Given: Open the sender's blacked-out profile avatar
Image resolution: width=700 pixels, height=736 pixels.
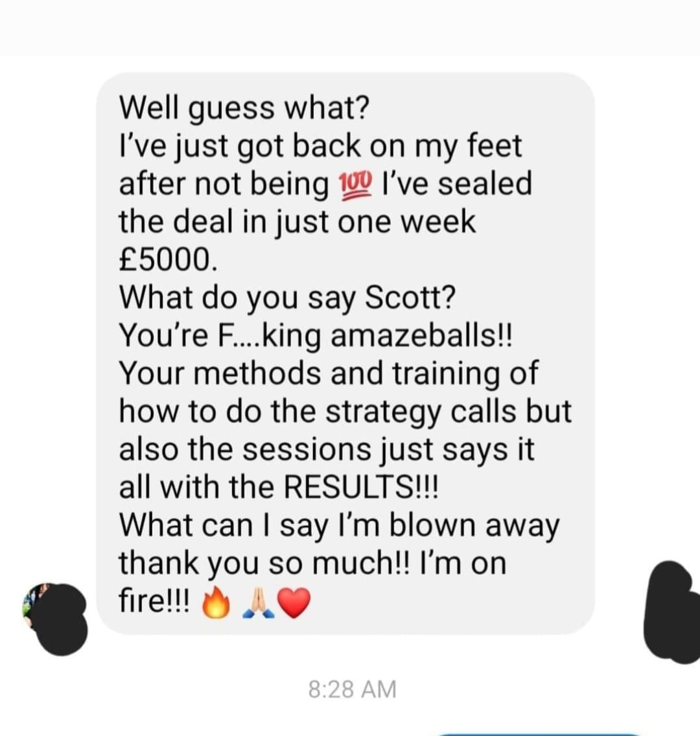Looking at the screenshot, I should pyautogui.click(x=55, y=618).
